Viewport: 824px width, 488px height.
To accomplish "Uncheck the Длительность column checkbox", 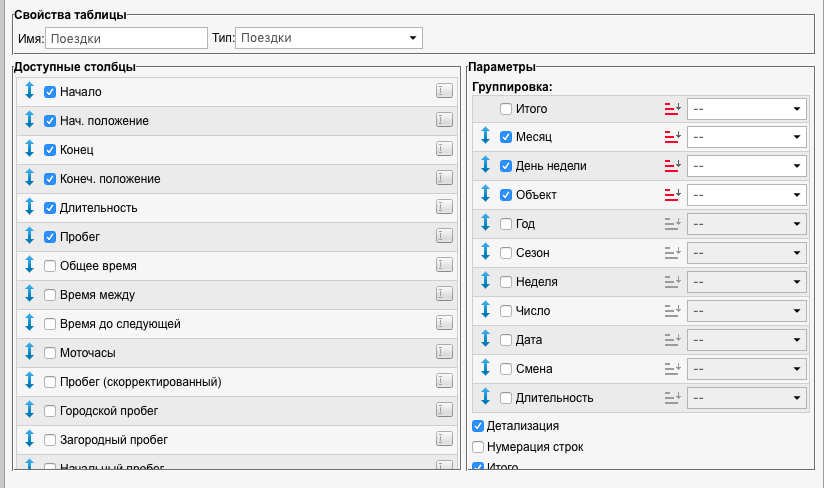I will click(50, 208).
